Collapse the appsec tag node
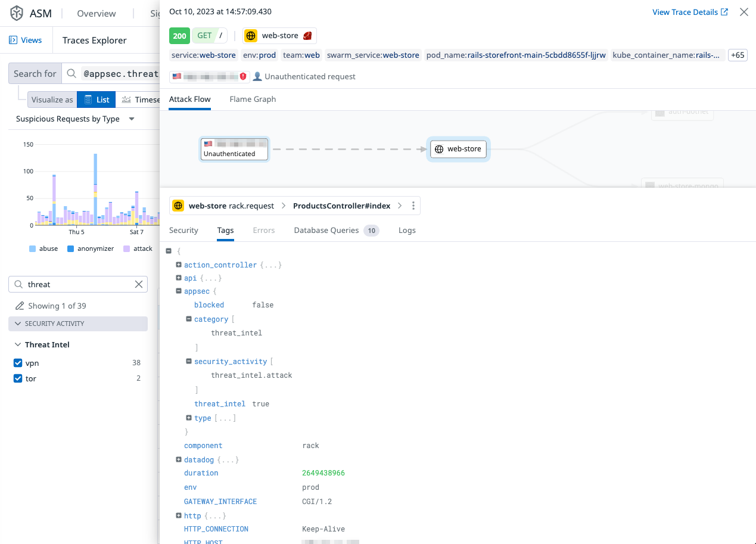The image size is (756, 544). coord(179,291)
